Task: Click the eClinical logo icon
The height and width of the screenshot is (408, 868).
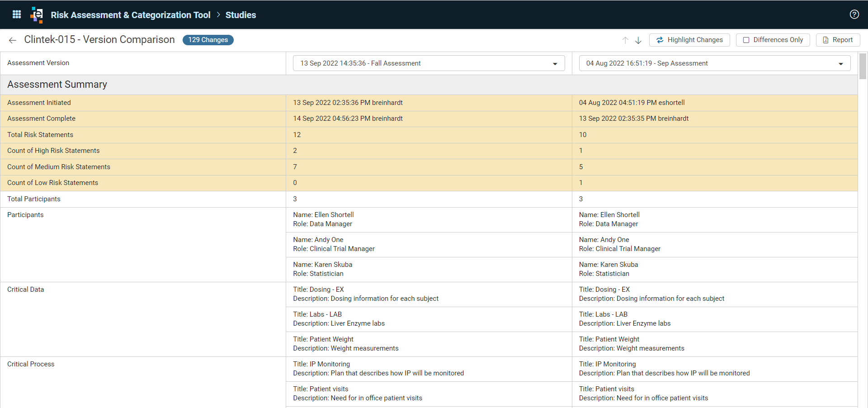Action: point(37,14)
